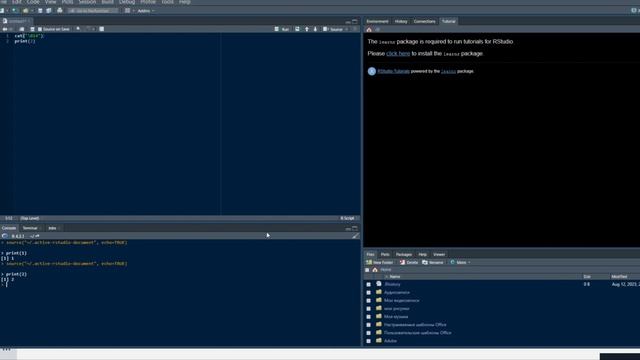Check the box next to Мои видеозаписи folder
Viewport: 640px width, 360px height.
click(369, 300)
